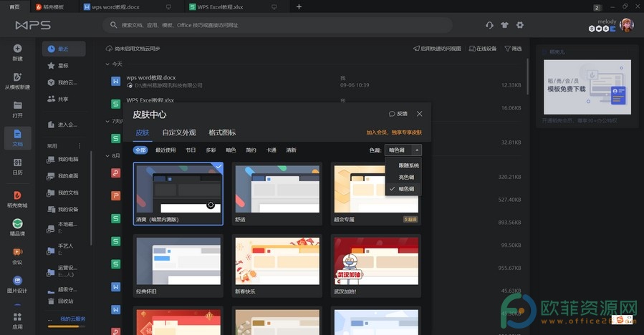Select 最近 in the navigation list
The image size is (644, 335).
click(x=64, y=49)
